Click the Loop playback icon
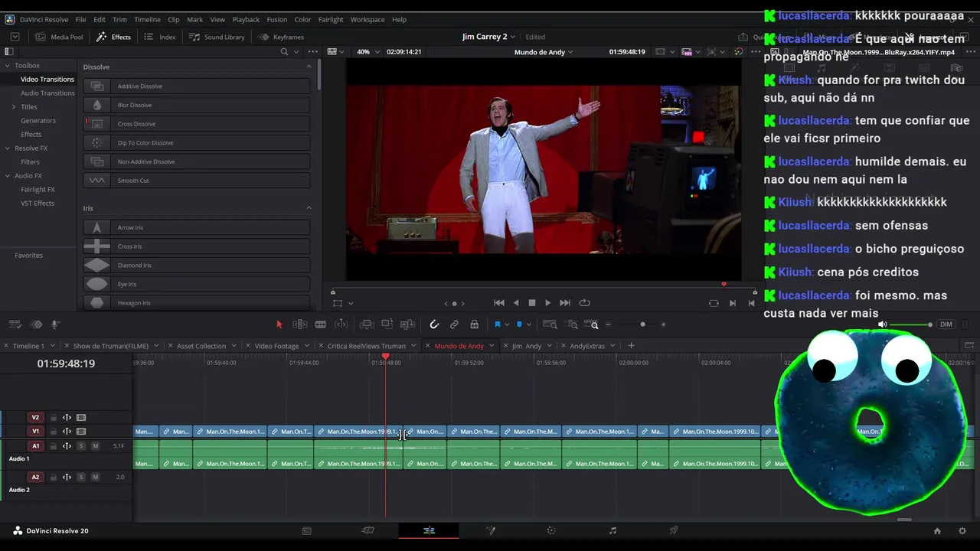This screenshot has height=551, width=980. 585,303
